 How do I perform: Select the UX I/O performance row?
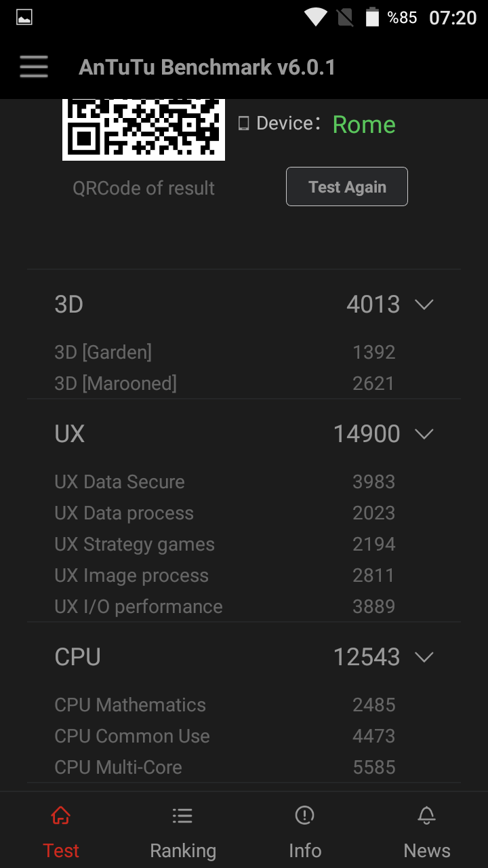[x=244, y=606]
